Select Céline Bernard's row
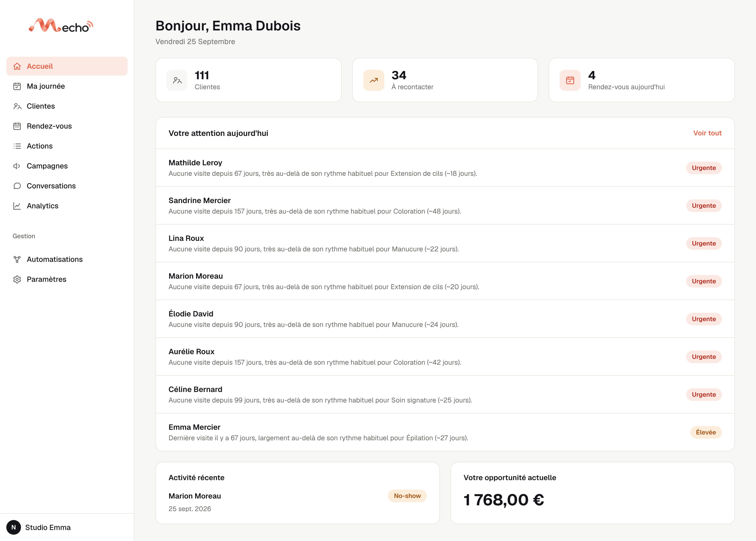756x541 pixels. (445, 394)
